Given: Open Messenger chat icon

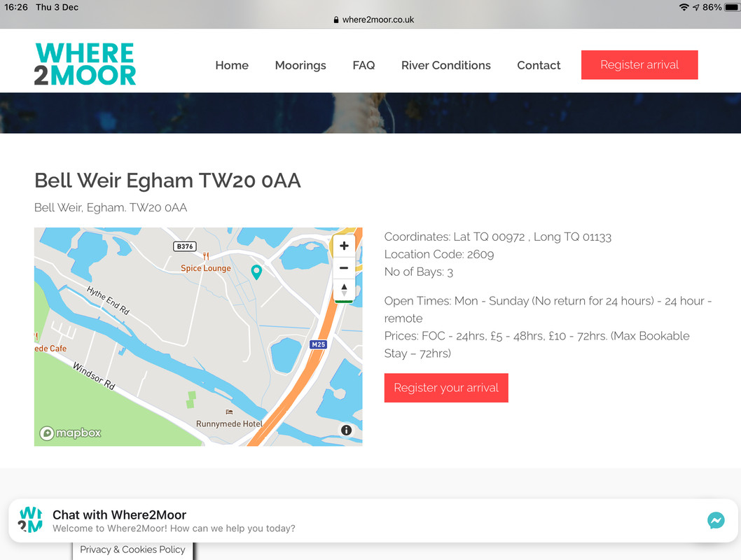Looking at the screenshot, I should point(716,520).
